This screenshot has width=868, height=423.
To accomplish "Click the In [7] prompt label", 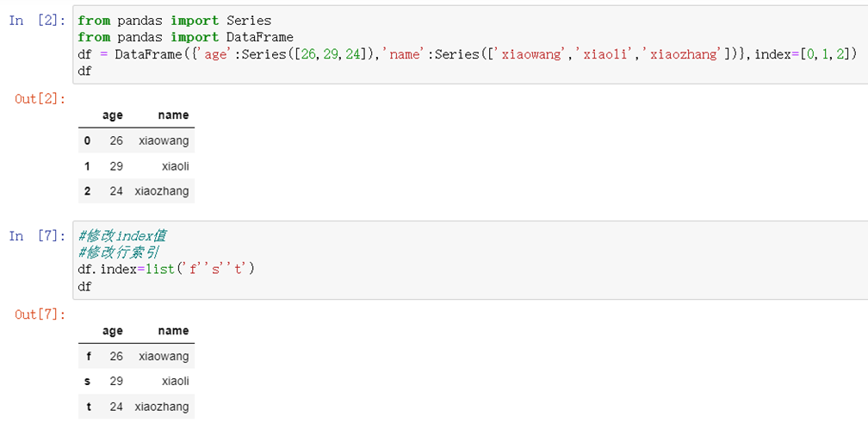I will point(37,236).
